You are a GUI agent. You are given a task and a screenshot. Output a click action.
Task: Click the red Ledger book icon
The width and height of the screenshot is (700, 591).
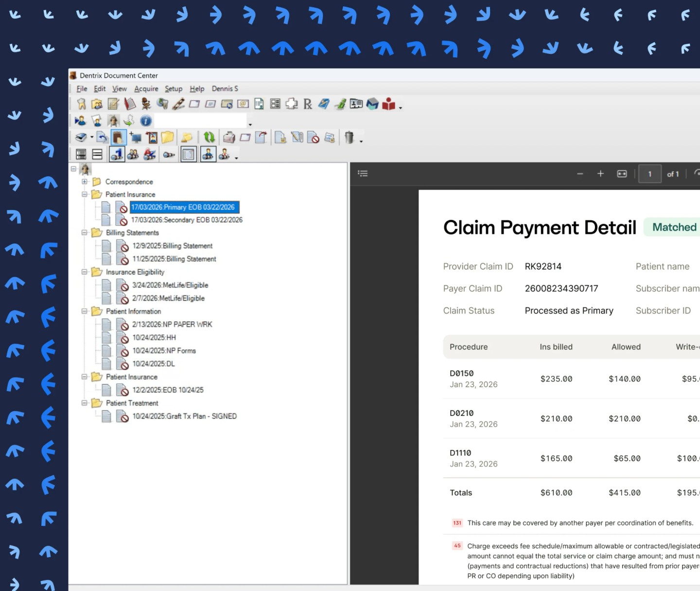pos(130,104)
